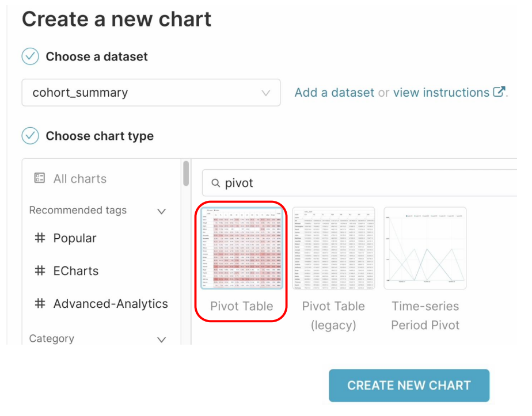
Task: Click the search magnifier icon
Action: 216,183
